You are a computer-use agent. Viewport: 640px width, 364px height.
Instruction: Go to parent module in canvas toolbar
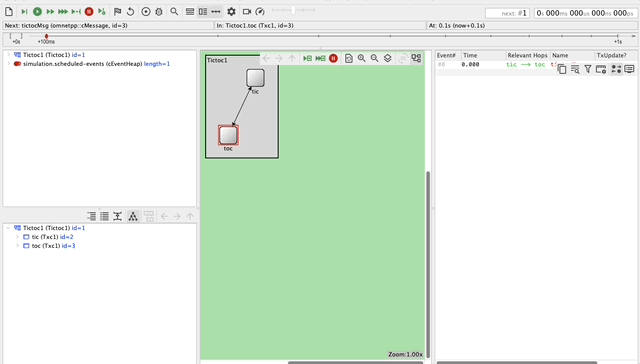coord(292,58)
